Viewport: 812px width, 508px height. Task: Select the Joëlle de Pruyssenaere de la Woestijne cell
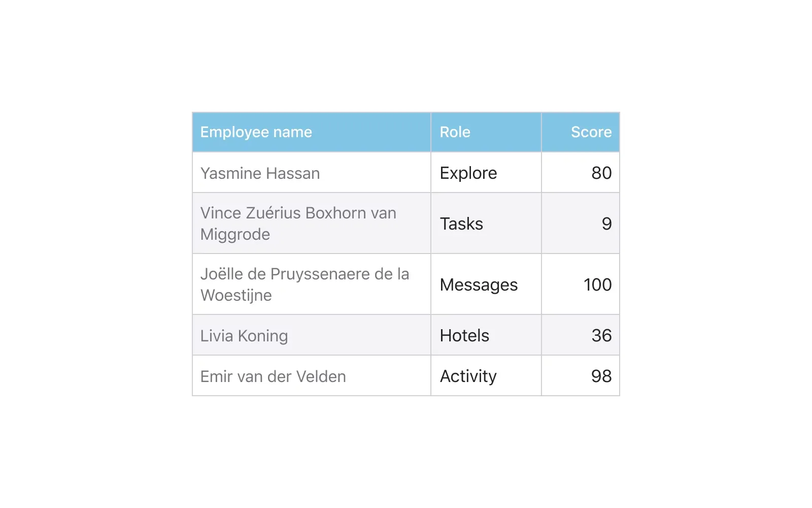(312, 284)
